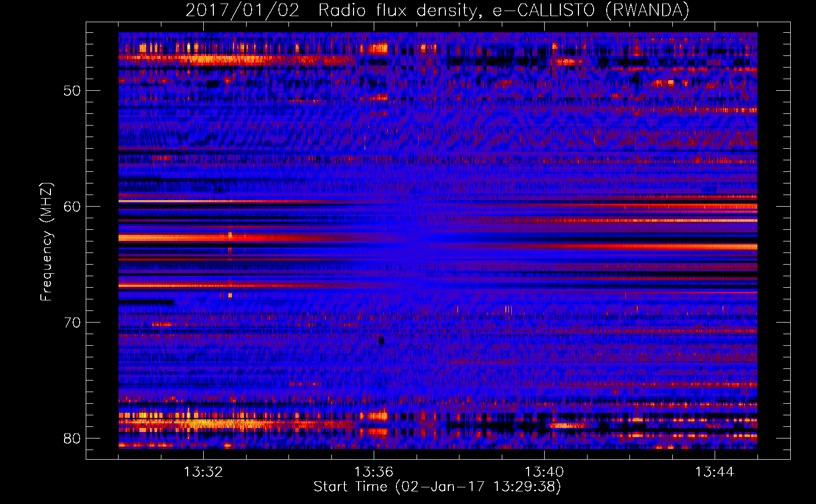Click the date 2017/01/02 in the title
Viewport: 816px width, 504px height.
point(243,10)
